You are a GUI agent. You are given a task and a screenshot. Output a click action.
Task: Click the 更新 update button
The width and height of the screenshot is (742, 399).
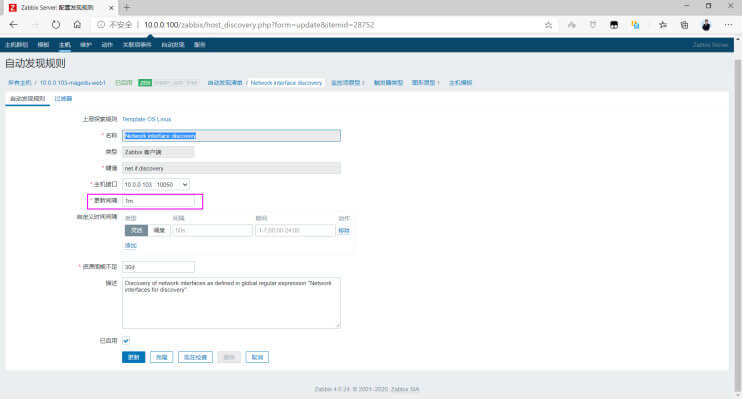[x=133, y=357]
